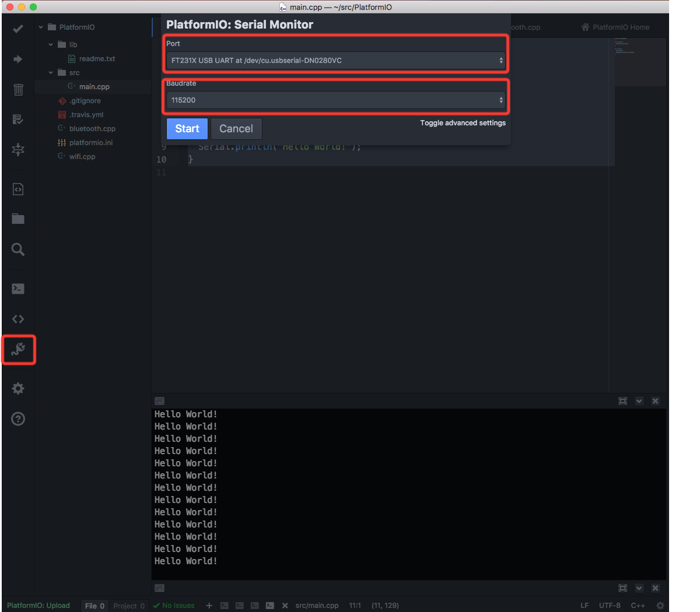Click the UTF-8 encoding in status bar
This screenshot has width=700, height=612.
610,606
